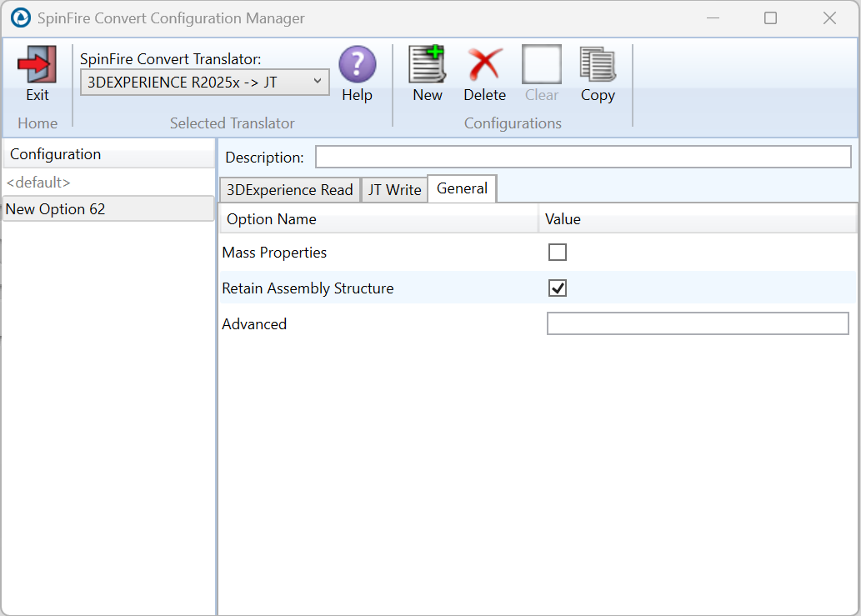Image resolution: width=861 pixels, height=616 pixels.
Task: Click the Exit door icon
Action: (38, 64)
